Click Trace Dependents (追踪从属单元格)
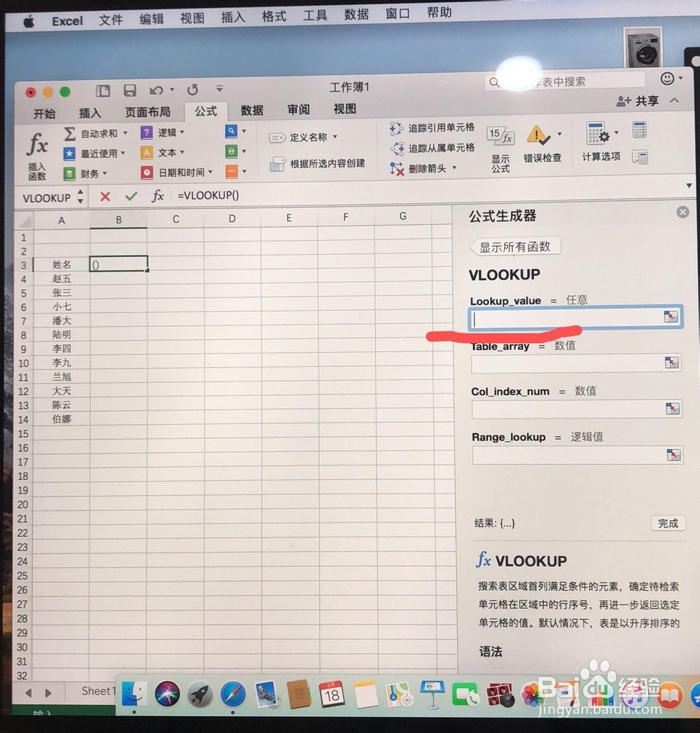Viewport: 700px width, 733px height. 432,148
